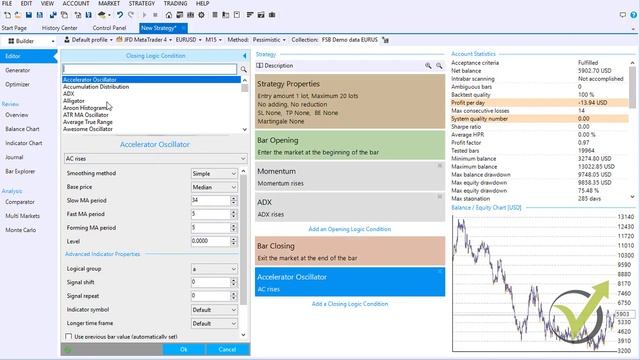Click the Home house icon in toolbar
Viewport: 640px width, 360px height.
(169, 15)
